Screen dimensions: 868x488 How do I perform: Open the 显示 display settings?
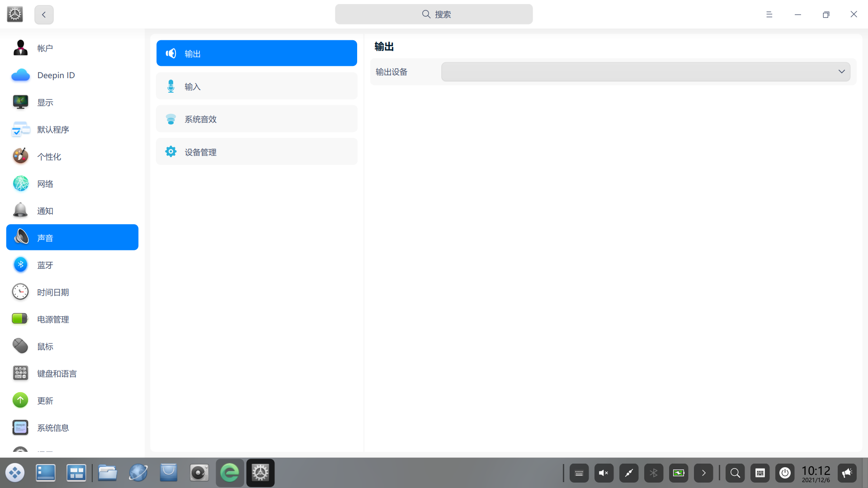coord(45,103)
